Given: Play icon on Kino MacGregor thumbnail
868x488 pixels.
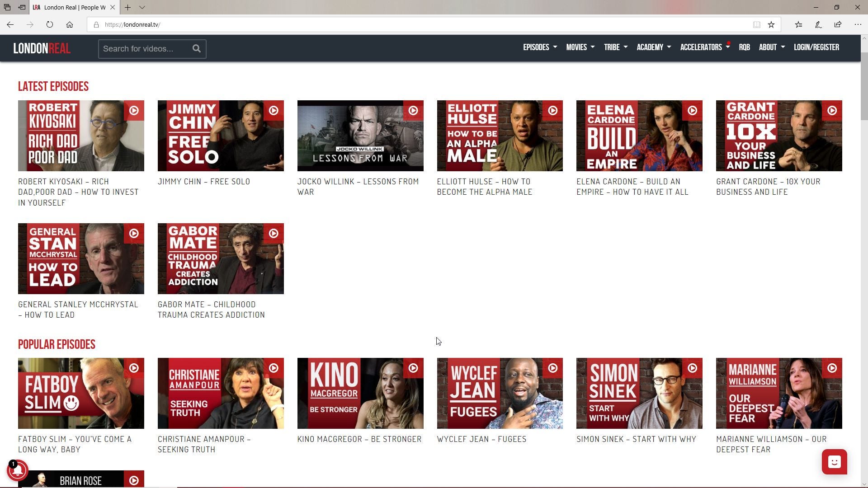Looking at the screenshot, I should [x=413, y=368].
